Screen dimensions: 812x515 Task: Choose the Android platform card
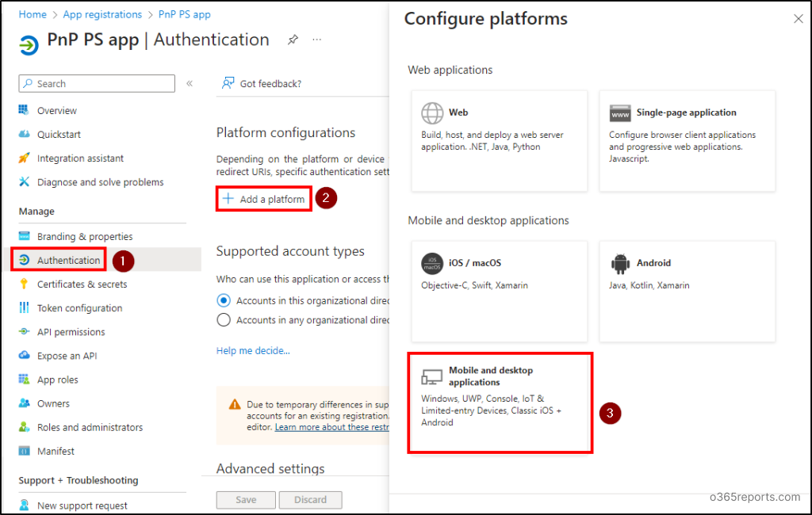point(688,292)
